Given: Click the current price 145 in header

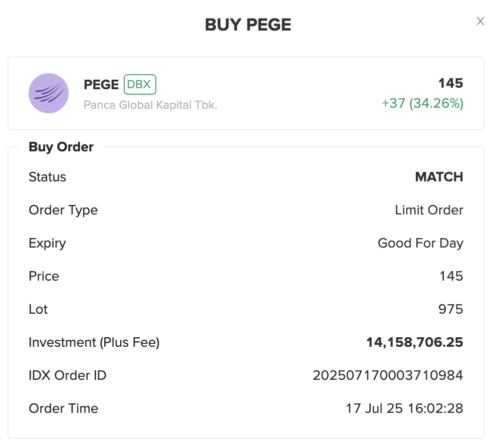Looking at the screenshot, I should point(450,83).
